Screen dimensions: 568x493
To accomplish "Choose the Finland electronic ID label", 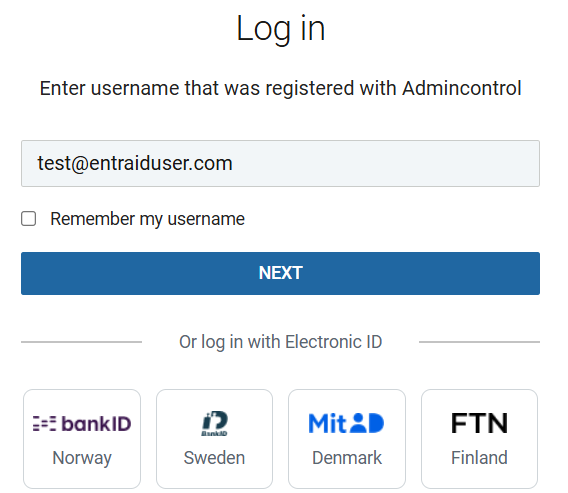I will [479, 458].
